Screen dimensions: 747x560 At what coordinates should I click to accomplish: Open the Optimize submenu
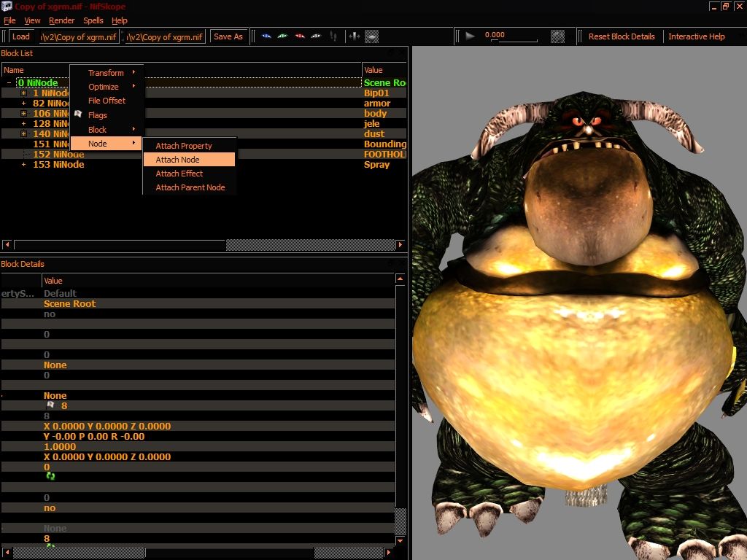107,87
